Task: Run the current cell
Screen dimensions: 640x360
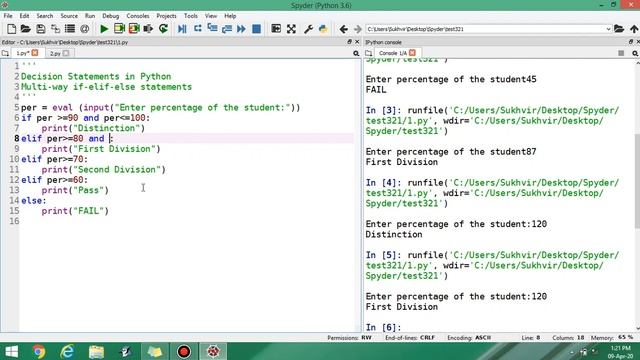Action: click(119, 29)
